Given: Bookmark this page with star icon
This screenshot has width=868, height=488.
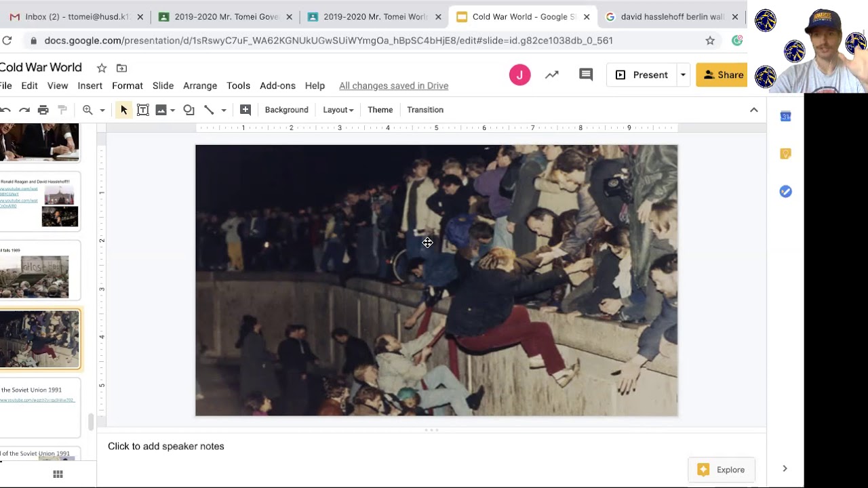Looking at the screenshot, I should 710,41.
